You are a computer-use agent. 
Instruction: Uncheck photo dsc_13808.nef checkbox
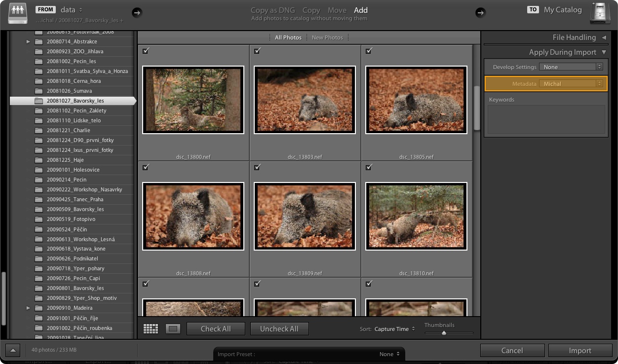146,167
